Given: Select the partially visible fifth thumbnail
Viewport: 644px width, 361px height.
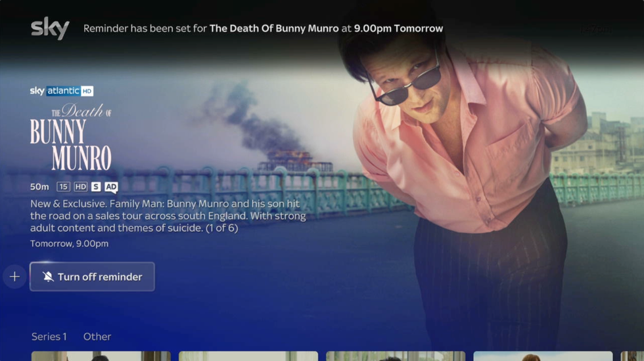Looking at the screenshot, I should (x=633, y=356).
